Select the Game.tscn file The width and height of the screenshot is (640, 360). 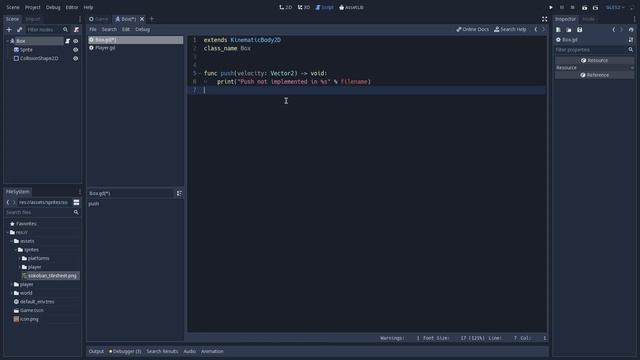32,311
